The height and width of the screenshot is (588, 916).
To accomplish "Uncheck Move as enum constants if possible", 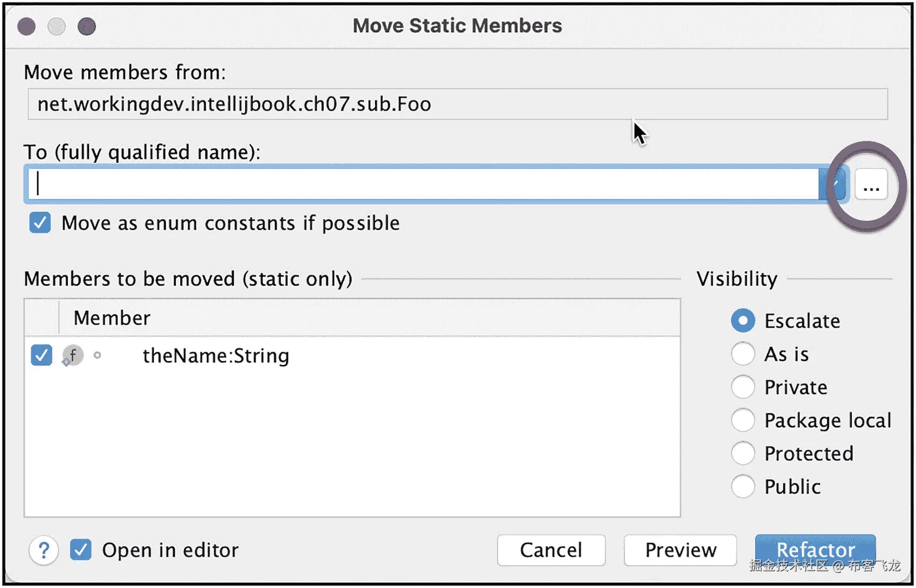I will pos(40,223).
